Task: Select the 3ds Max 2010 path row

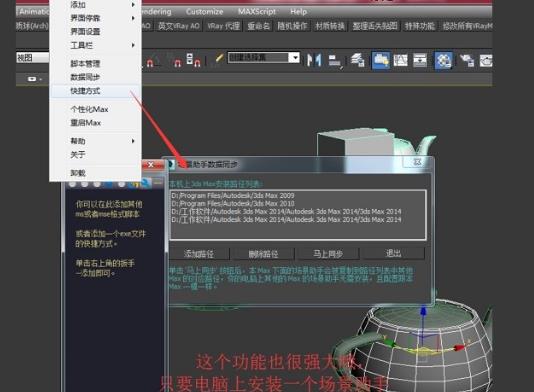Action: coord(298,204)
